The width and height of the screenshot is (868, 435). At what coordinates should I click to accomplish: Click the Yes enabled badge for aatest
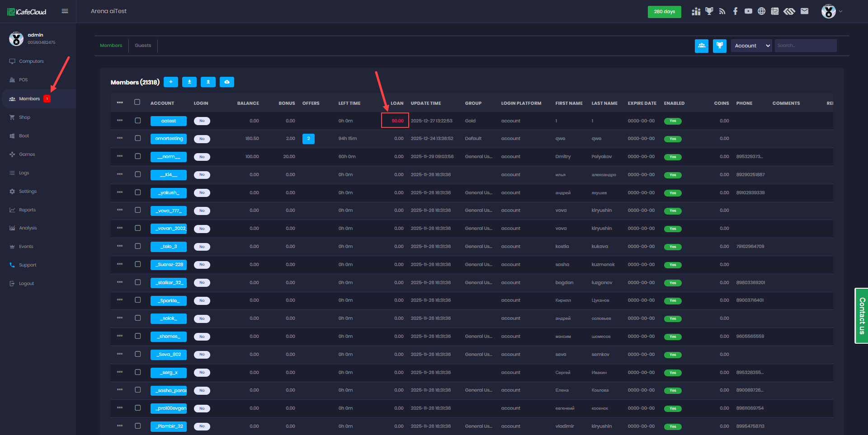[x=673, y=121]
